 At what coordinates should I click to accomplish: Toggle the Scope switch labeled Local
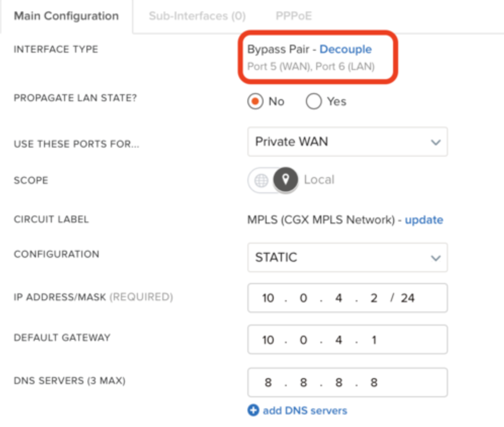tap(272, 180)
